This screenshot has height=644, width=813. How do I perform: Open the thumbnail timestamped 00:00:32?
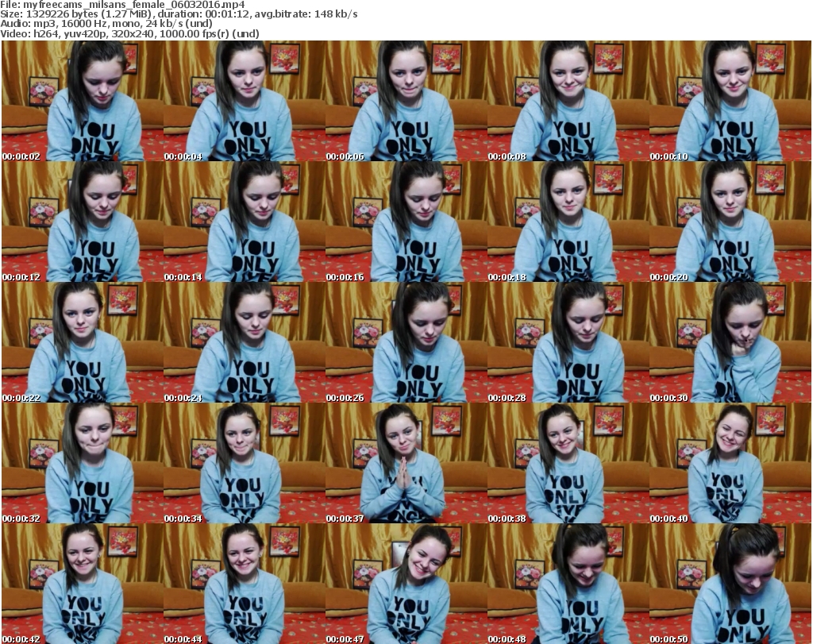point(82,464)
